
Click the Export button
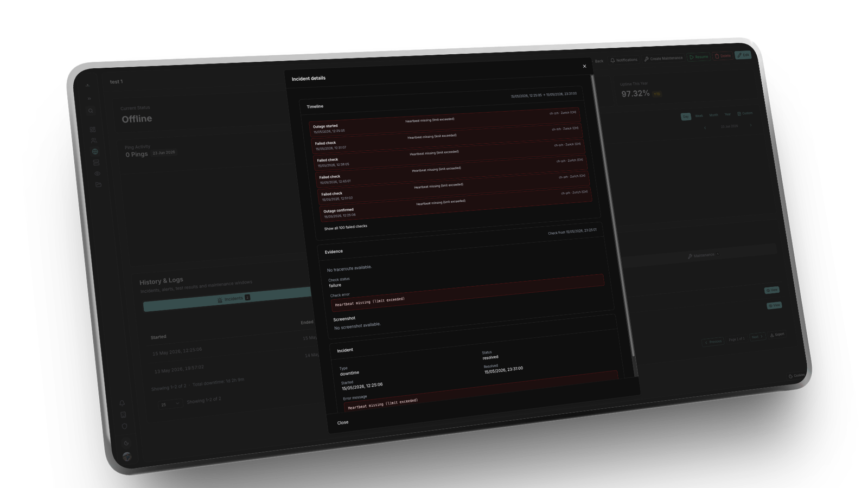point(777,335)
